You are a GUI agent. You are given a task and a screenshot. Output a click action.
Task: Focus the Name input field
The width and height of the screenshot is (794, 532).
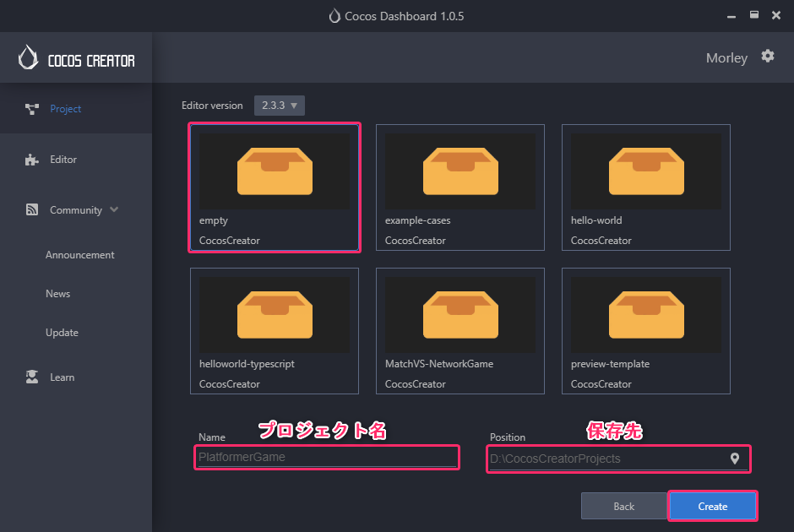[327, 457]
